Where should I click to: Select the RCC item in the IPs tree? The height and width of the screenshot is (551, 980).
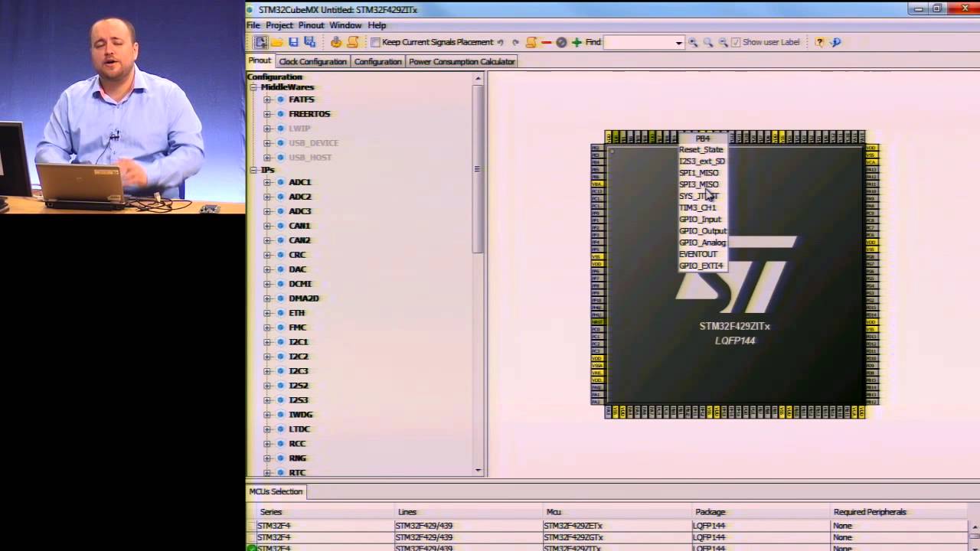297,444
